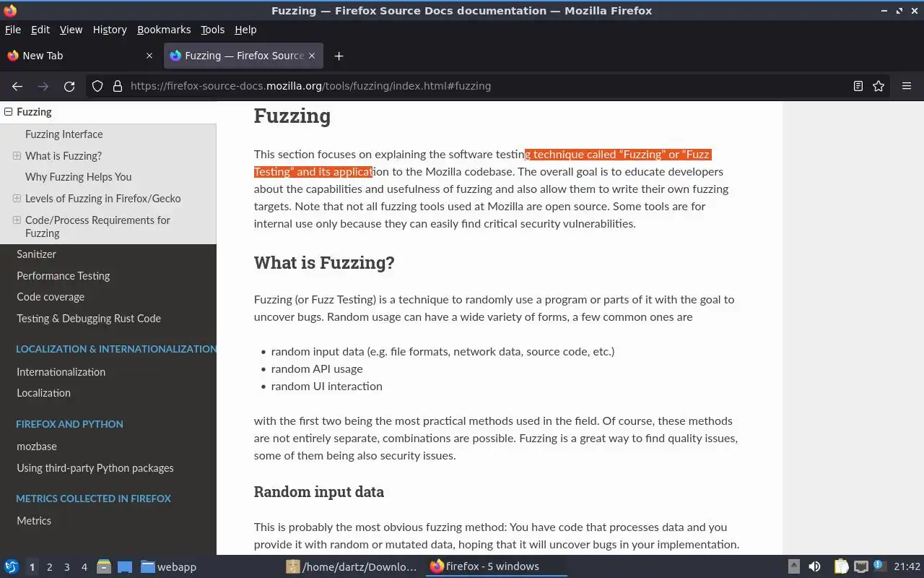924x578 pixels.
Task: Switch to the New Tab tab
Action: click(x=81, y=56)
